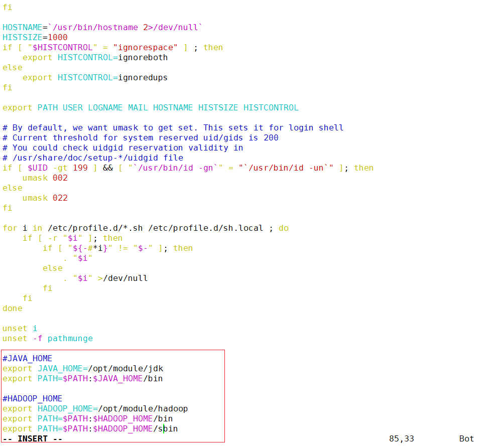
Task: Click the 'umask 002' line
Action: pos(45,178)
